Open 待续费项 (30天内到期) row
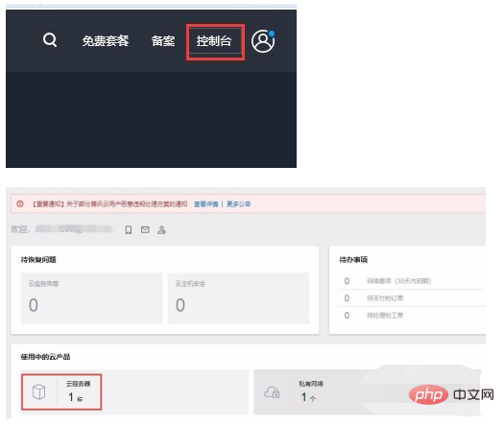Image resolution: width=504 pixels, height=426 pixels. tap(413, 281)
